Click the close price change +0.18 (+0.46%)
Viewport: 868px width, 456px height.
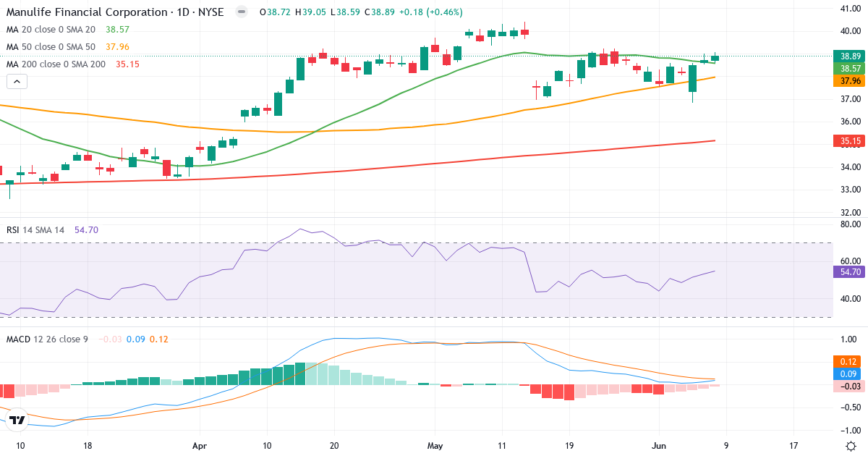[x=430, y=12]
